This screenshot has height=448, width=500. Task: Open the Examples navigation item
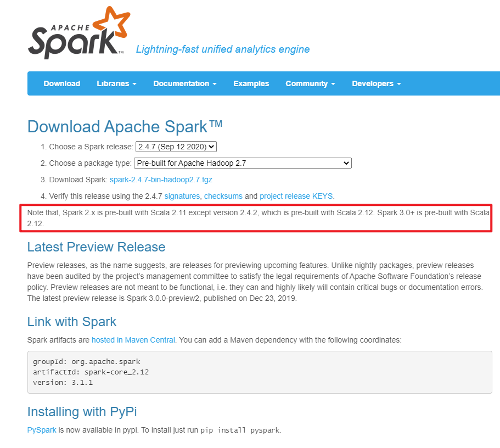click(x=251, y=83)
